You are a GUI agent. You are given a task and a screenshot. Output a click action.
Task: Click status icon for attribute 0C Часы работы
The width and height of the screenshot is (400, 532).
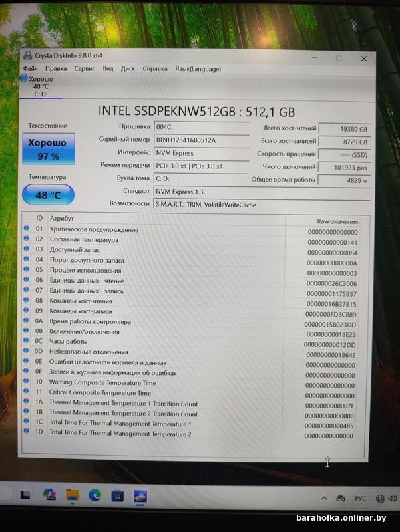(x=27, y=340)
